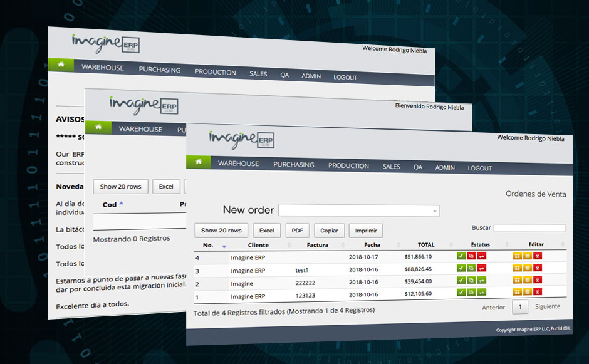Image resolution: width=589 pixels, height=364 pixels.
Task: Click red arrow status icon for order 4
Action: [482, 256]
